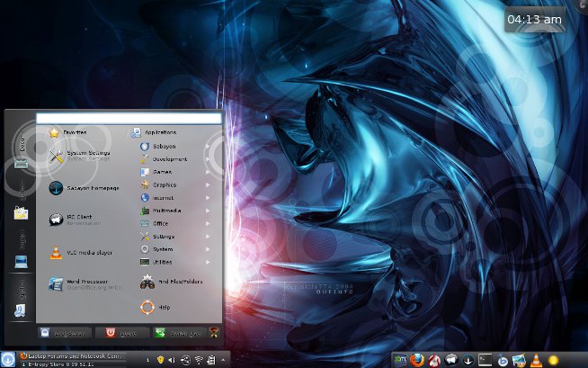Click the yellow sun dock icon
Viewport: 588px width, 368px height.
coord(553,361)
